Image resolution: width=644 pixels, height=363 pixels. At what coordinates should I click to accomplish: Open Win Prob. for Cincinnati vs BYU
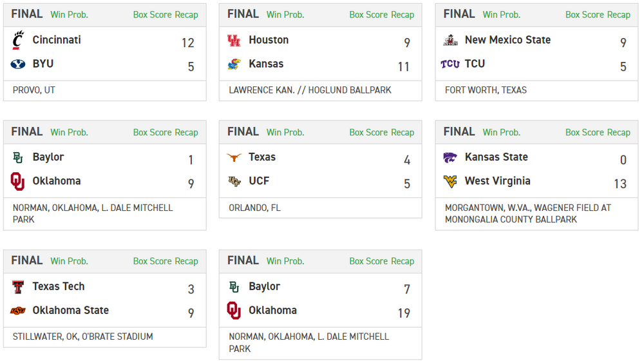pyautogui.click(x=70, y=15)
